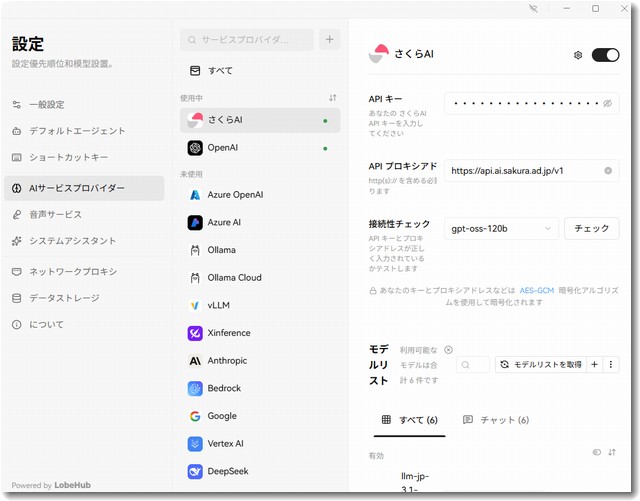Viewport: 640px width, 501px height.
Task: Show the hidden API key
Action: coord(607,103)
